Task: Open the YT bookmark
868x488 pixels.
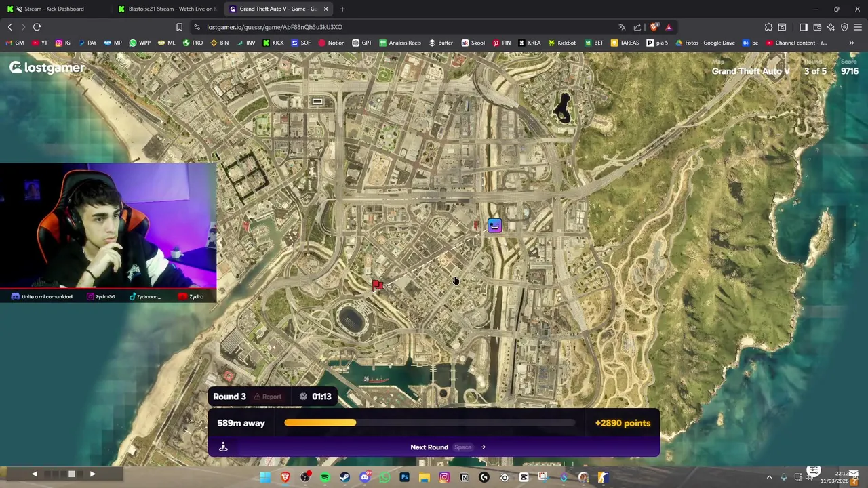Action: pos(40,43)
